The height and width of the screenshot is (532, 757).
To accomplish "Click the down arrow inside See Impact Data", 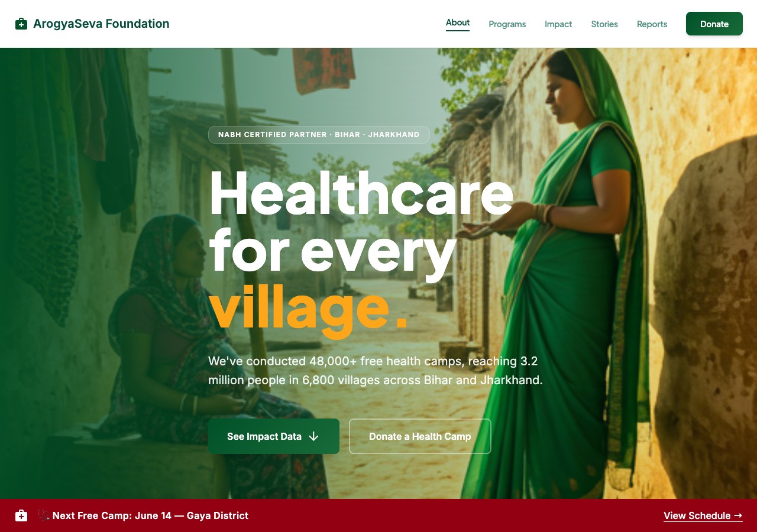I will tap(314, 436).
